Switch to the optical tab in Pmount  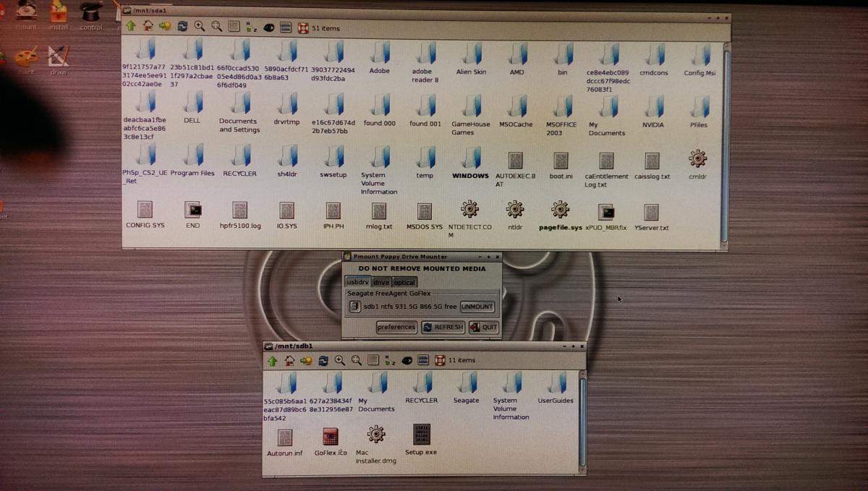[404, 282]
